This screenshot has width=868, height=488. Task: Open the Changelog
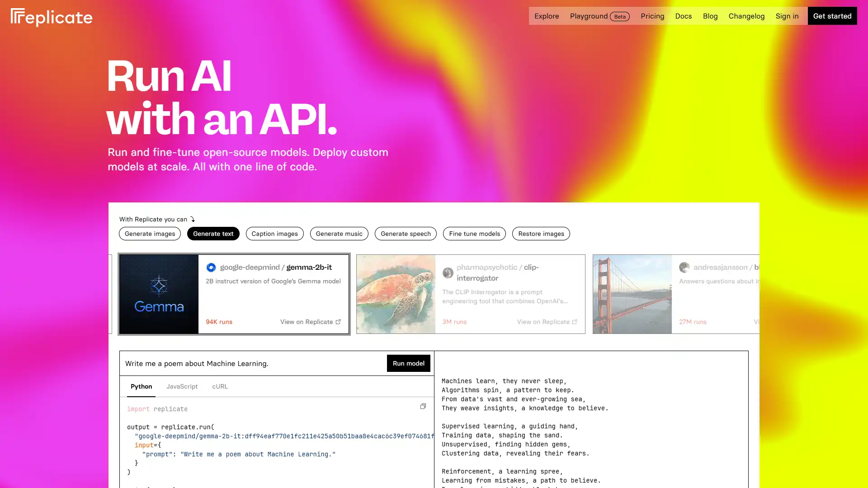click(x=746, y=16)
